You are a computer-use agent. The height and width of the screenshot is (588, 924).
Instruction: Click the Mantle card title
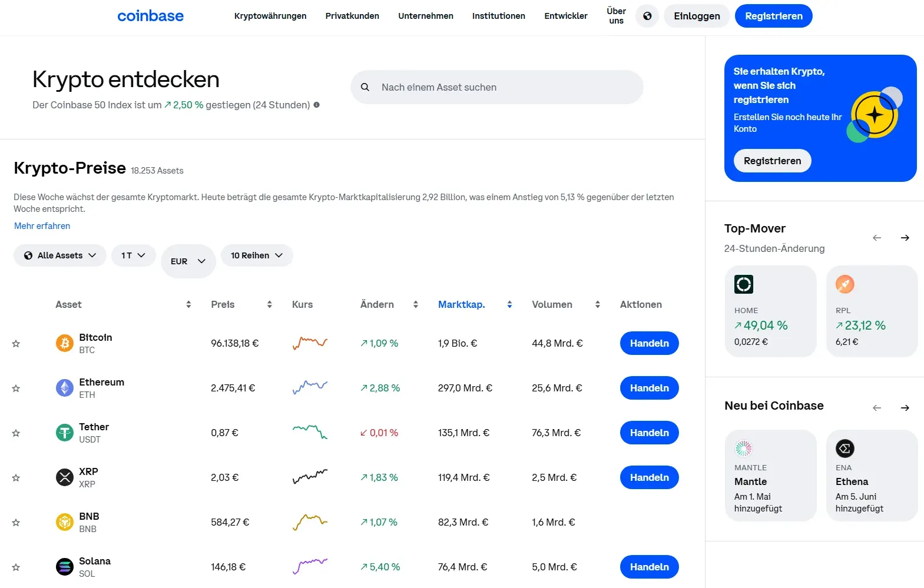[x=750, y=481]
